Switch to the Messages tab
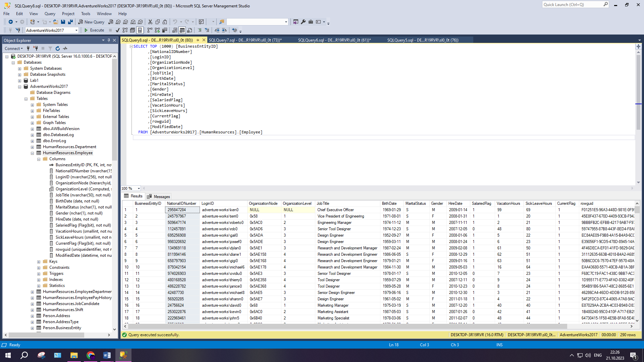 pos(159,197)
